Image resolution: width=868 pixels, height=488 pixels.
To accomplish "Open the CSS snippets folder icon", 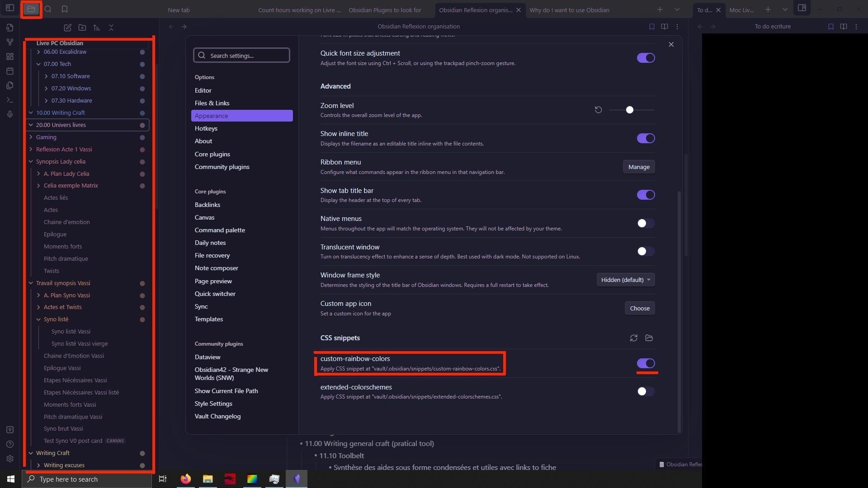I will tap(649, 338).
